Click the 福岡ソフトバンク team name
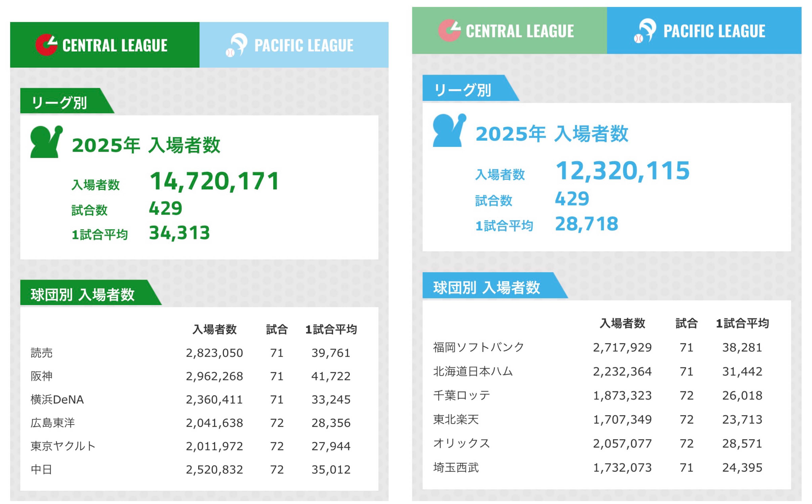 [x=479, y=347]
